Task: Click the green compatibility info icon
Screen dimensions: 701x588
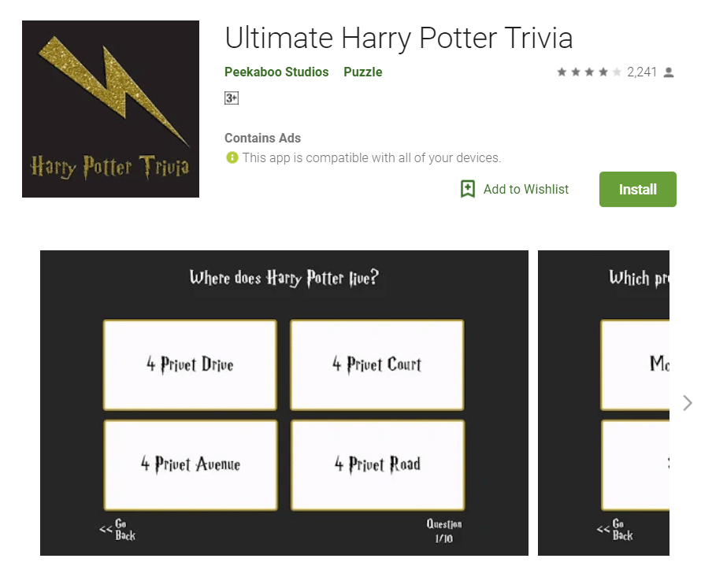Action: [232, 157]
